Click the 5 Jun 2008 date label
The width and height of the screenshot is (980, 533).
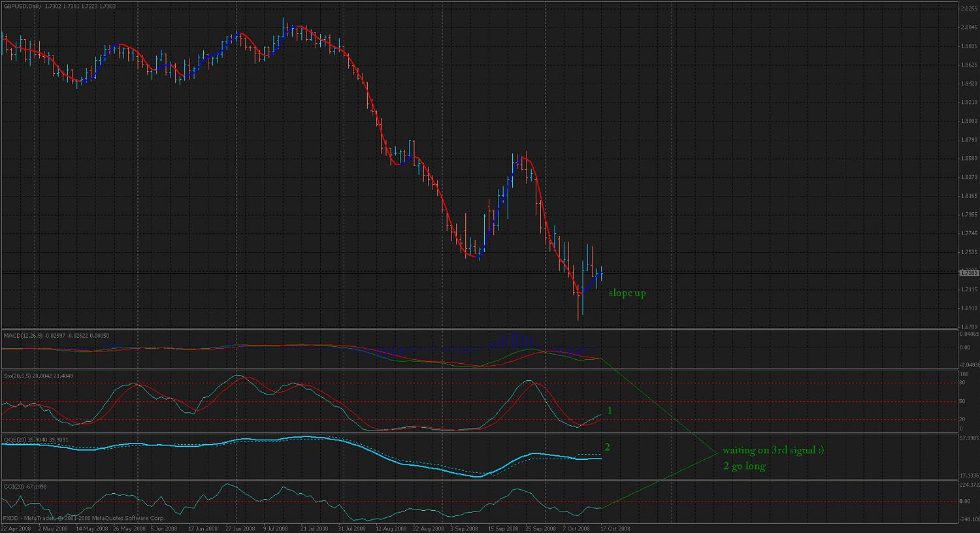[x=165, y=528]
